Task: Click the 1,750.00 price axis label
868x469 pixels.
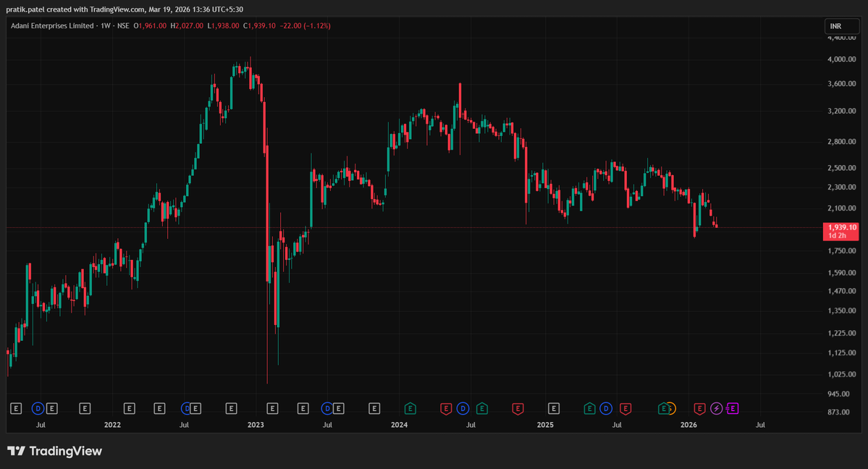Action: tap(841, 251)
